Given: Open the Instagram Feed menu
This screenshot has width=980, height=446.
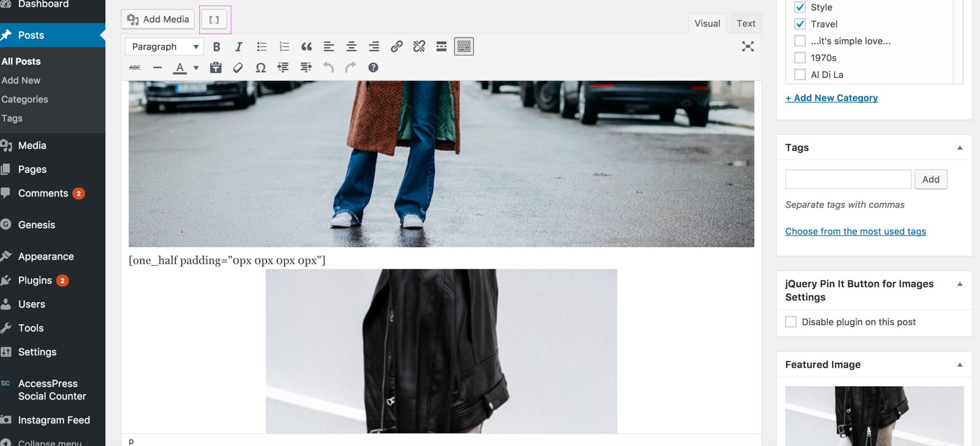Looking at the screenshot, I should click(52, 420).
